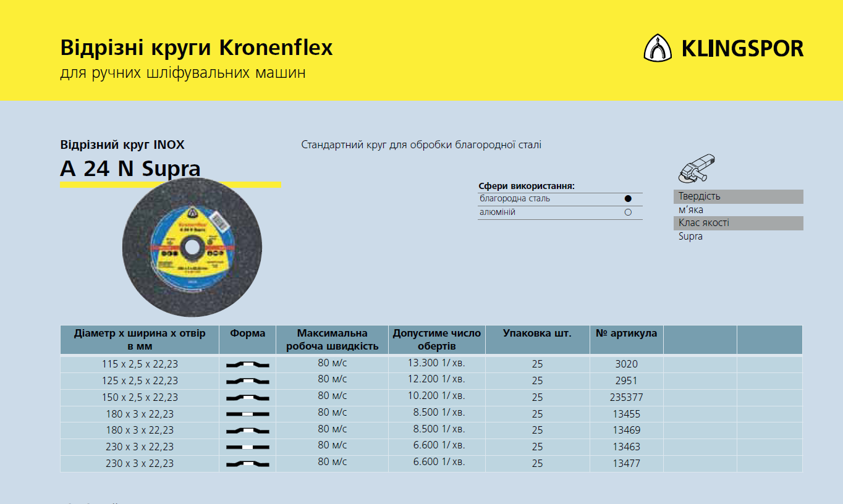The image size is (843, 504).
Task: Click the shape icon in 115 x 2,5 row
Action: click(248, 364)
